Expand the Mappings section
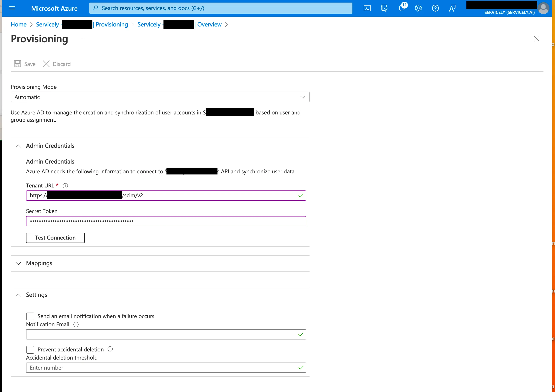This screenshot has width=555, height=392. [18, 263]
